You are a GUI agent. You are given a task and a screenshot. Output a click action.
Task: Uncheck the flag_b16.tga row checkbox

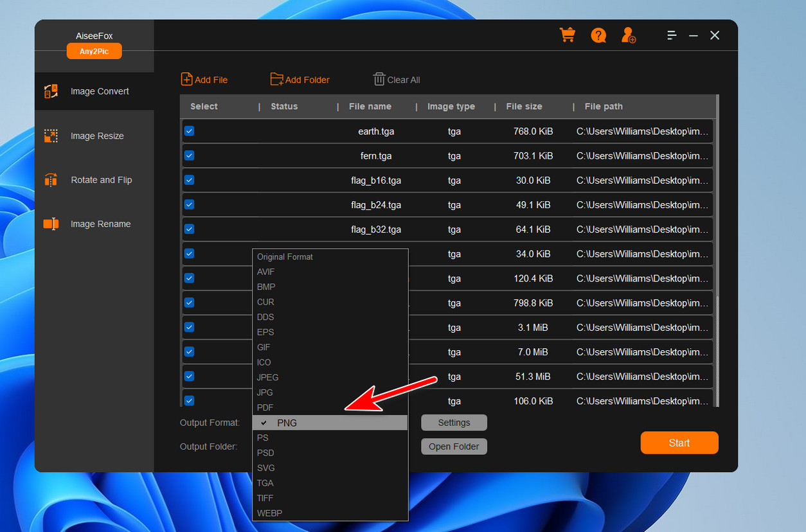point(189,179)
